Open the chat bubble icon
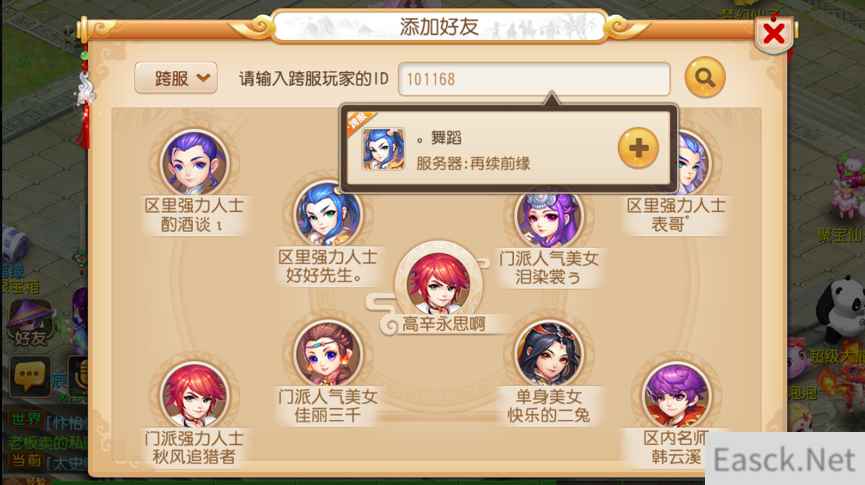865x485 pixels. pyautogui.click(x=29, y=376)
